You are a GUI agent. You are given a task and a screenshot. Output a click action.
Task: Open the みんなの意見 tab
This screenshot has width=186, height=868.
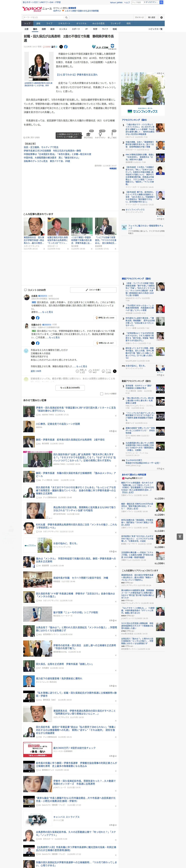tap(99, 24)
